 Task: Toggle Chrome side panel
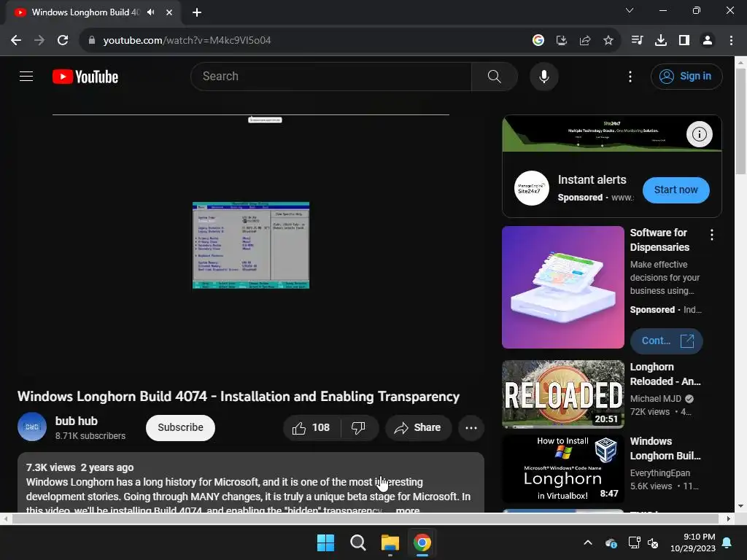(x=684, y=41)
